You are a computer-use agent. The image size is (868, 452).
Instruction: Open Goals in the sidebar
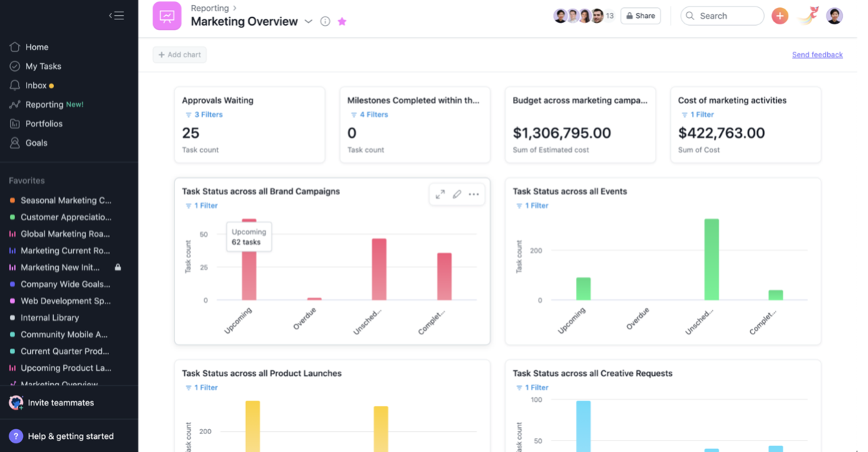click(37, 143)
